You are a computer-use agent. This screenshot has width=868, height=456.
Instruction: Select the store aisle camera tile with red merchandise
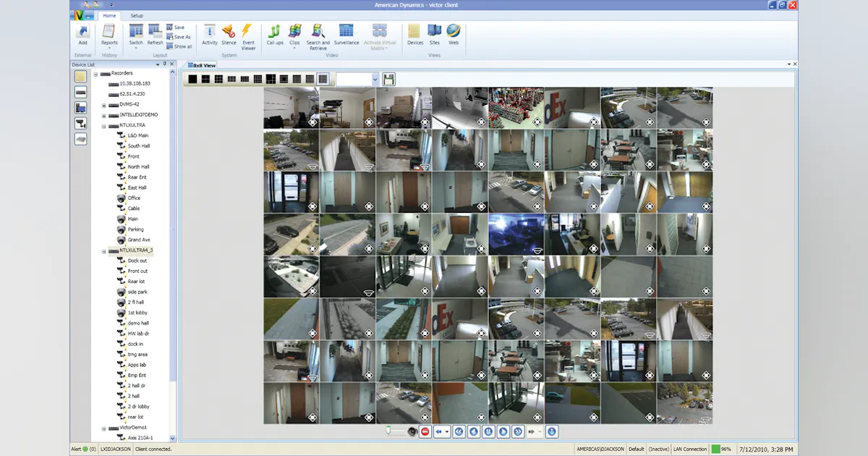516,108
